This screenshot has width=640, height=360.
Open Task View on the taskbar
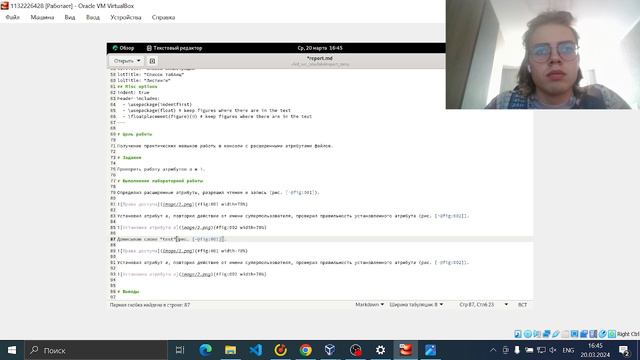pos(180,350)
